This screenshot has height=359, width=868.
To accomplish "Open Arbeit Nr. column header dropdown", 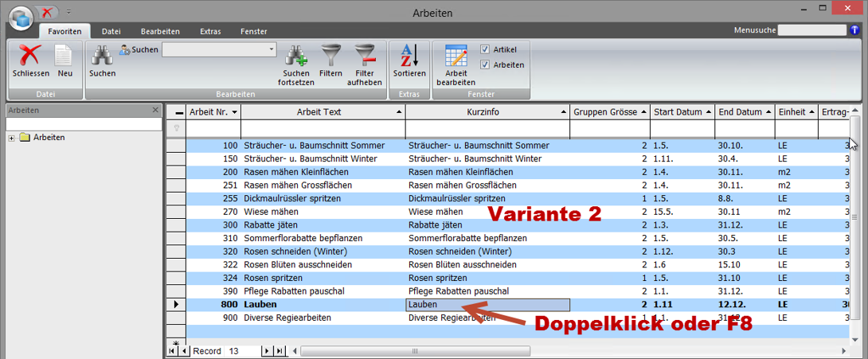I will [x=235, y=112].
